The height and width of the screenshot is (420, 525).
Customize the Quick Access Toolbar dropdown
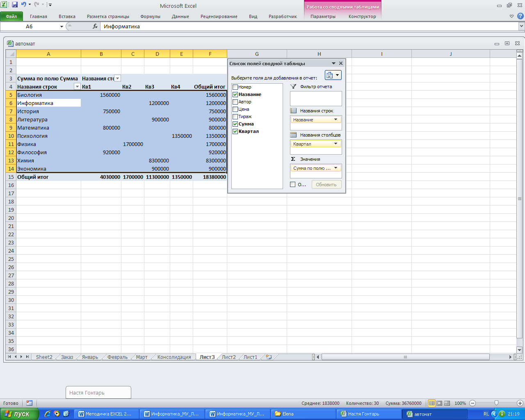point(50,5)
